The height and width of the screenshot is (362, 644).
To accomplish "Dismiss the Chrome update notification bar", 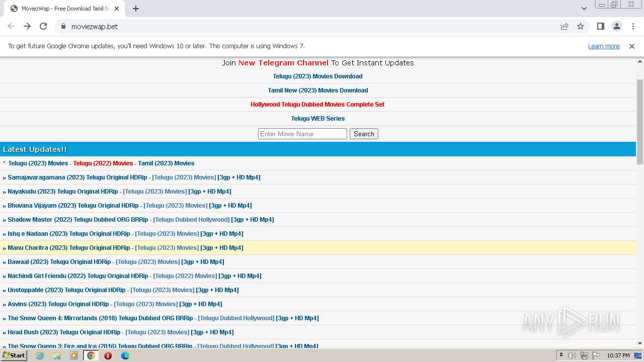I will tap(632, 46).
